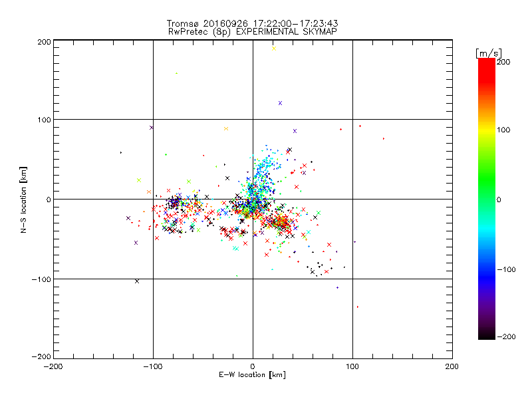This screenshot has width=532, height=399.
Task: Click the E-W axis tick label "-200"
Action: 53,366
